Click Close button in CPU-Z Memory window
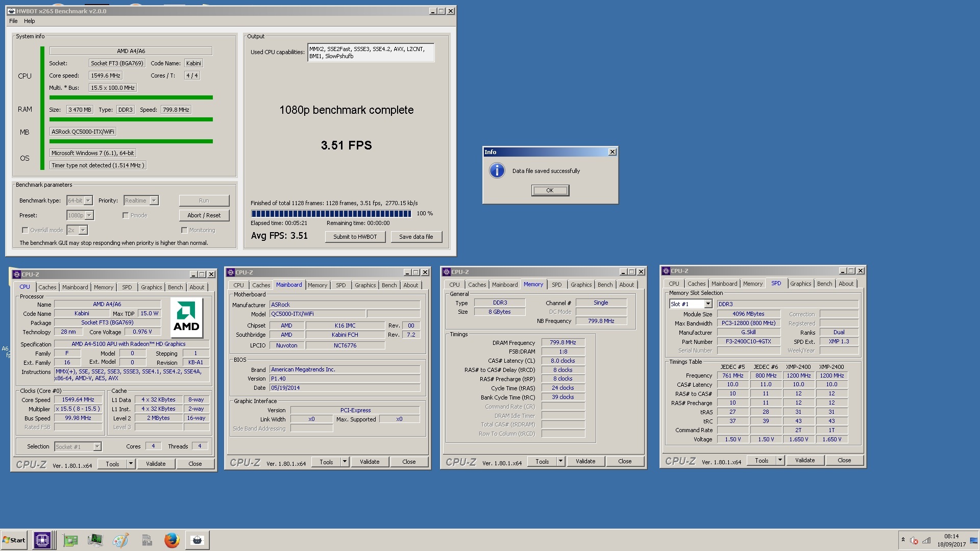Screen dimensions: 980x551 (x=625, y=461)
